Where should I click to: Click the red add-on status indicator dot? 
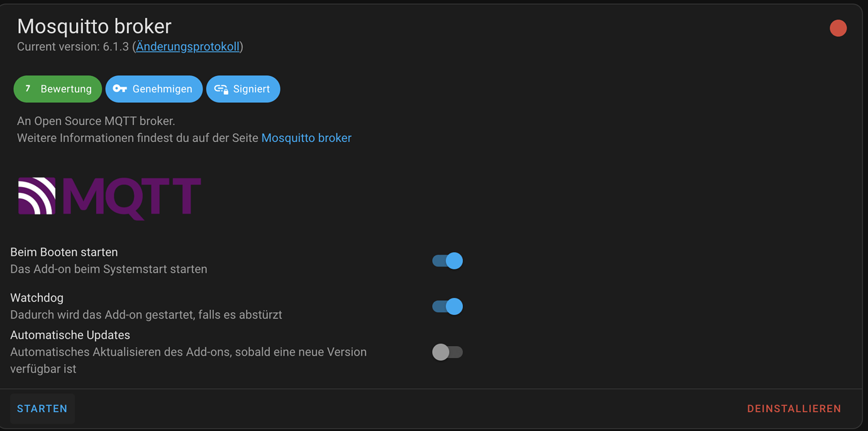click(838, 28)
